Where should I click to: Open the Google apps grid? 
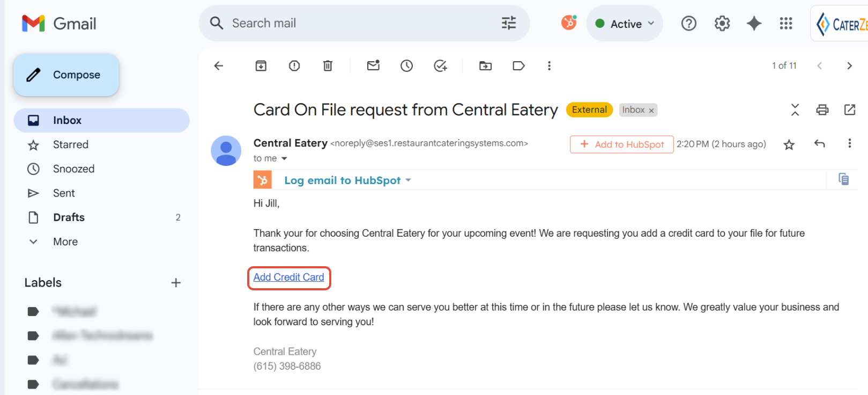tap(786, 24)
